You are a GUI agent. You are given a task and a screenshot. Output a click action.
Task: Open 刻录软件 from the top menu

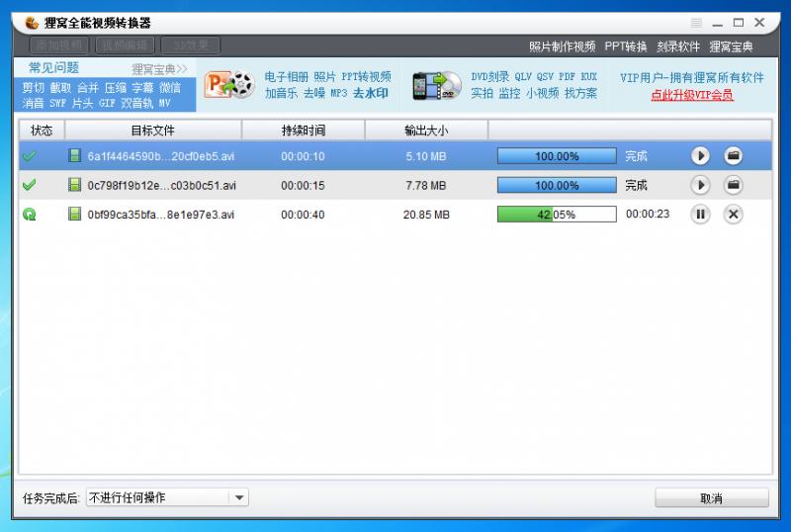[678, 46]
